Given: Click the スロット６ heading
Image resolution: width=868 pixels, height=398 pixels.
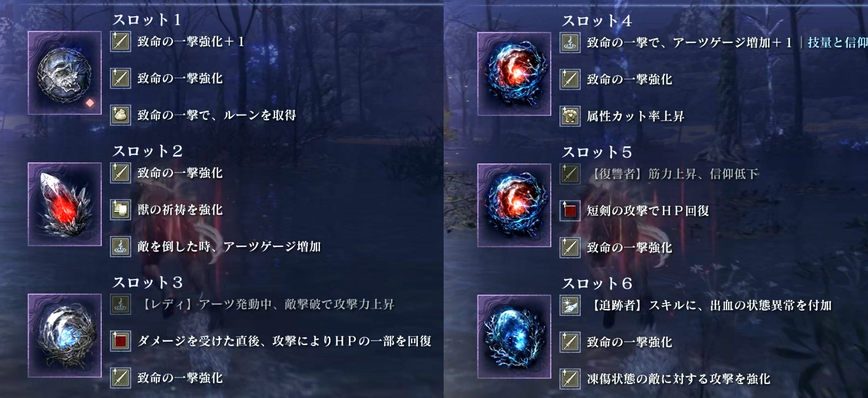Looking at the screenshot, I should (x=597, y=283).
